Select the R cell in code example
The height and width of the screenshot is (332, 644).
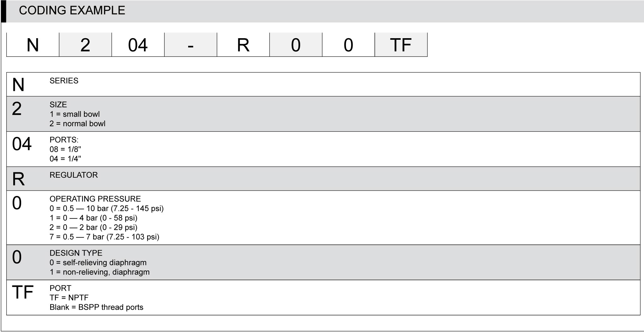(x=243, y=45)
